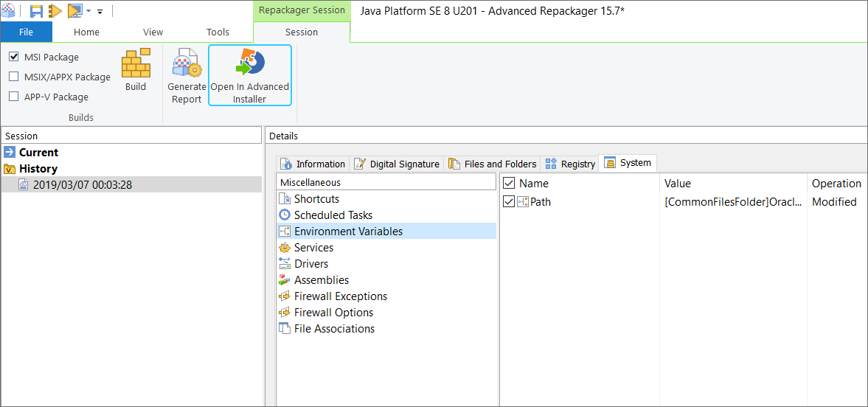Click the System tab database icon
The width and height of the screenshot is (868, 407).
[610, 164]
